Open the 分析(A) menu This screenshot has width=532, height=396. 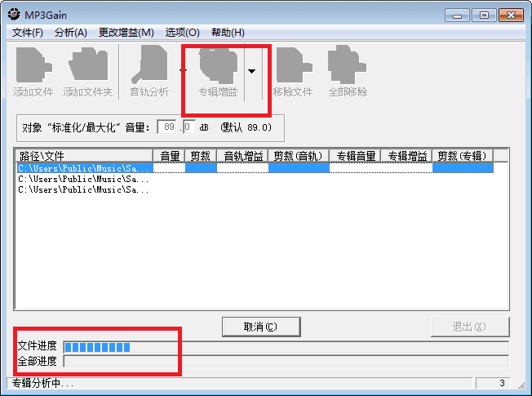tap(70, 33)
